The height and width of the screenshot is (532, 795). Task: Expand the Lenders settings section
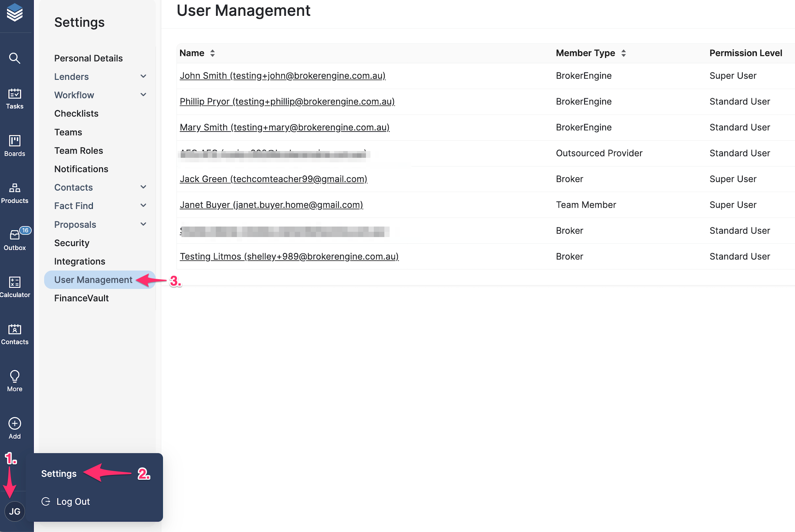(143, 77)
